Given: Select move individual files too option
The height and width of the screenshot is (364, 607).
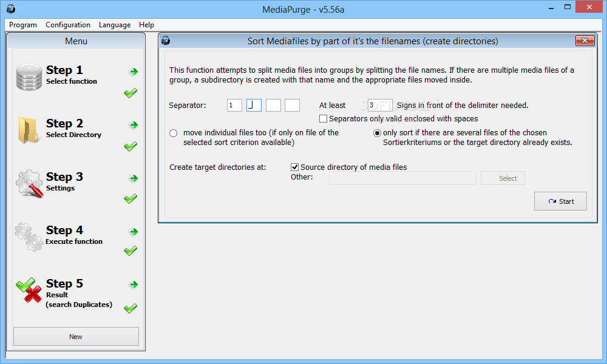Looking at the screenshot, I should pyautogui.click(x=174, y=133).
